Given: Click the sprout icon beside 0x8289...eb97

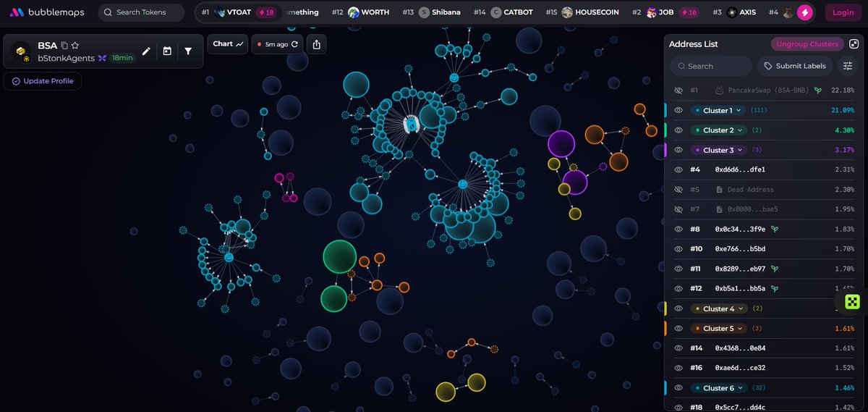Looking at the screenshot, I should (775, 269).
